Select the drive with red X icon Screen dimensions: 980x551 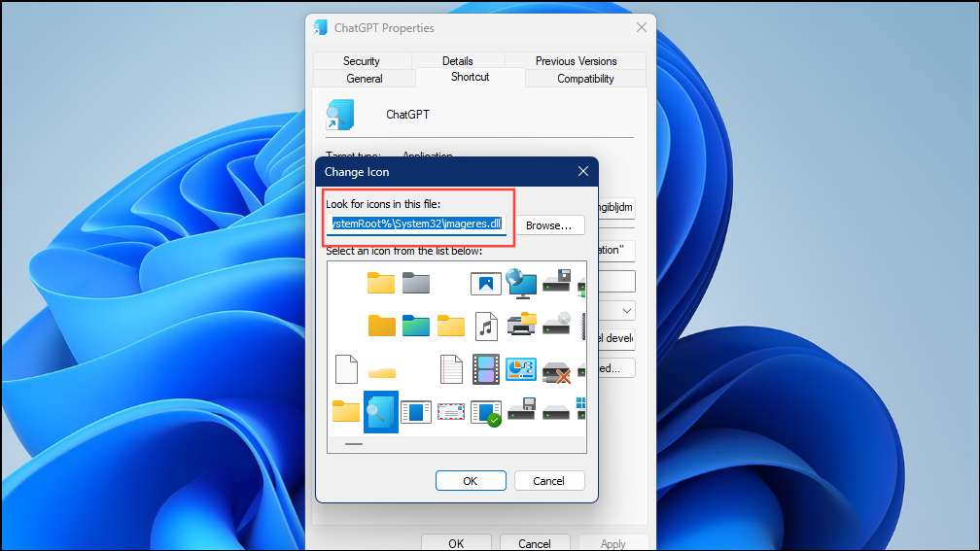click(x=556, y=372)
